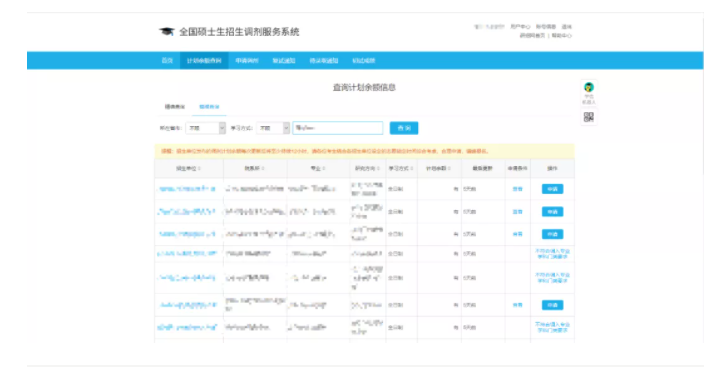716x367 pixels.
Task: Open the 用户中心 link at top right
Action: coord(520,27)
